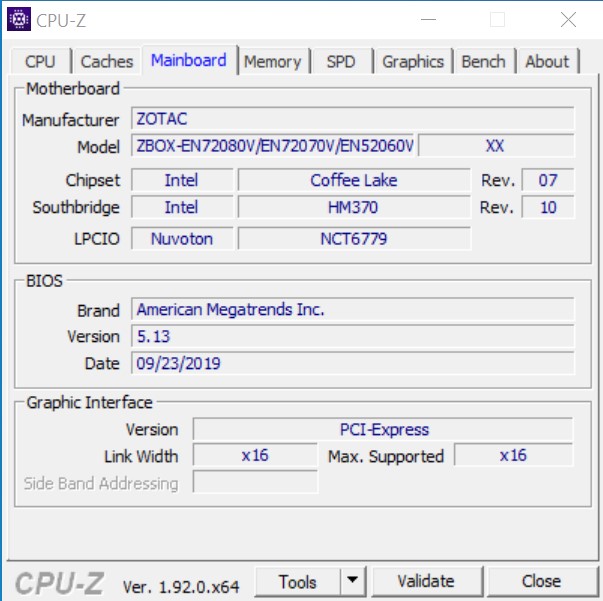Click the Close button at bottom
The image size is (603, 601).
pyautogui.click(x=541, y=581)
